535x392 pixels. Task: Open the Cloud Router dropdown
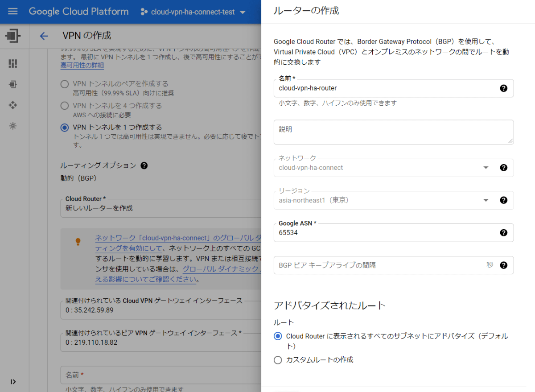pos(160,208)
